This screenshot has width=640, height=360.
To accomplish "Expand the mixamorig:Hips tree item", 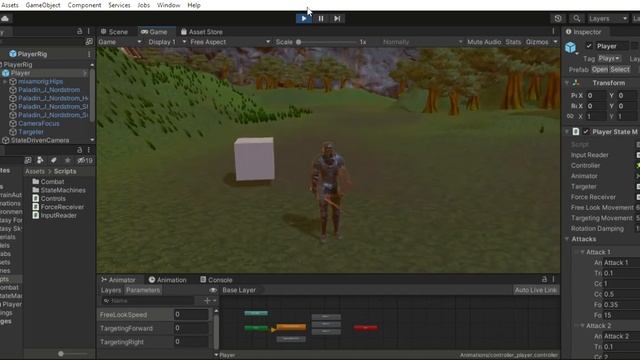I will click(x=5, y=82).
